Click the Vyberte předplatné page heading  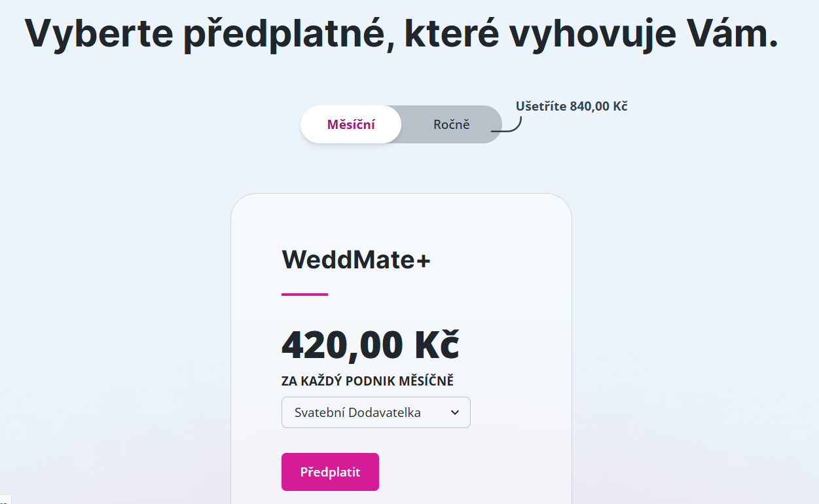[401, 33]
